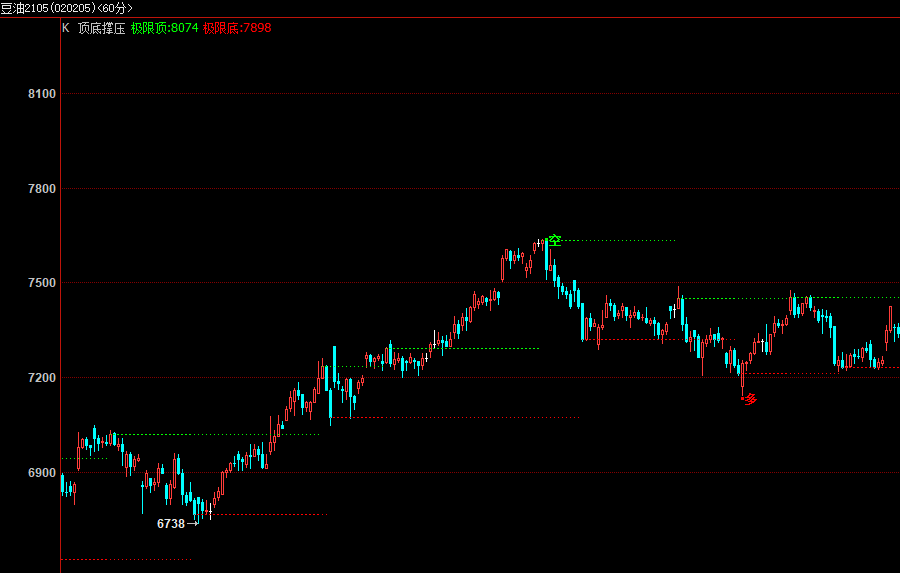Click the red 极限底:7898 value
Screen dimensions: 900x573
(237, 28)
